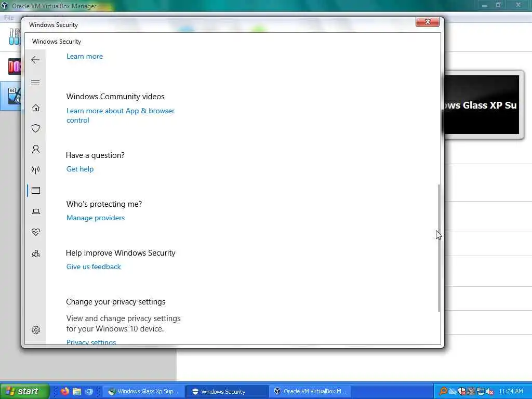Open Learn more about App & browser control
The width and height of the screenshot is (532, 399).
coord(121,115)
